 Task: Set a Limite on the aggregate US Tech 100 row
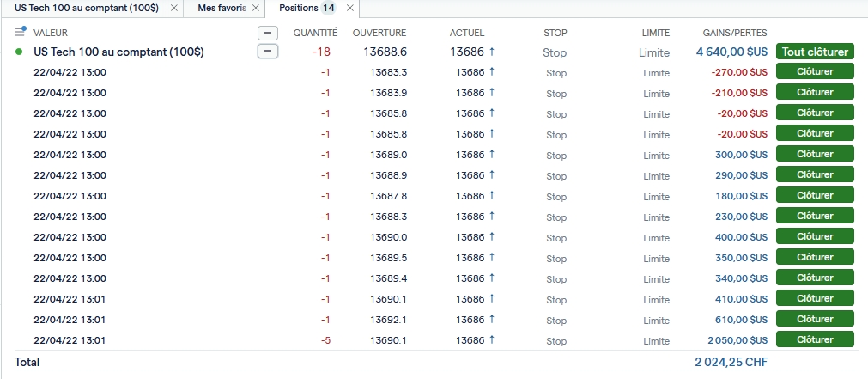[654, 52]
